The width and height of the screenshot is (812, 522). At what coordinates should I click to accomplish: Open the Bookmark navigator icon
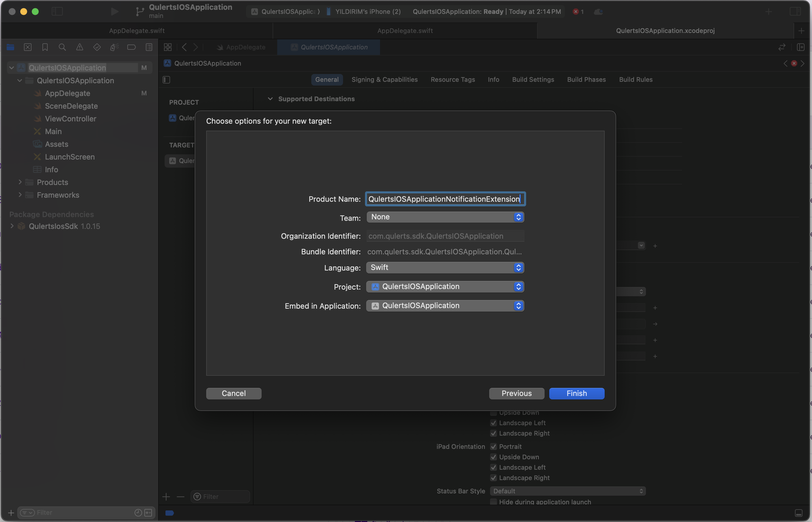coord(45,47)
